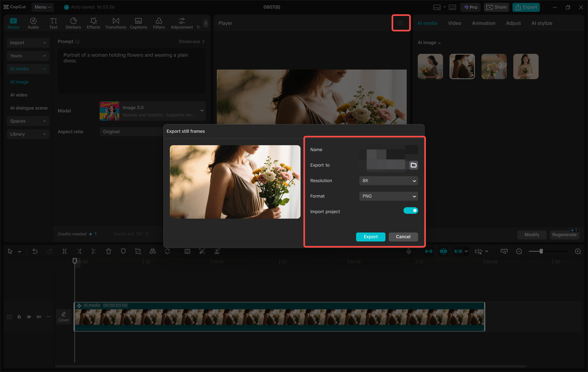Click the Mirror flip icon in the timeline toolbar
Screen dimensions: 588x372
153,251
